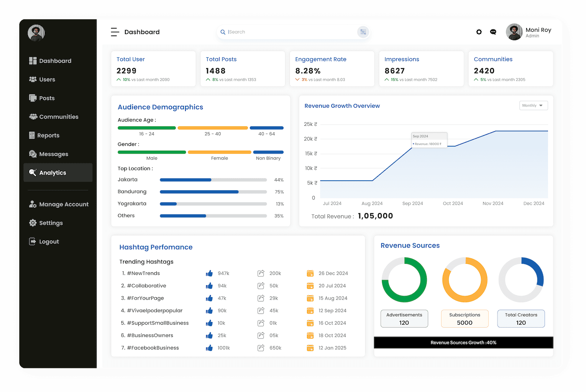Open Communities using the group icon

pyautogui.click(x=33, y=116)
